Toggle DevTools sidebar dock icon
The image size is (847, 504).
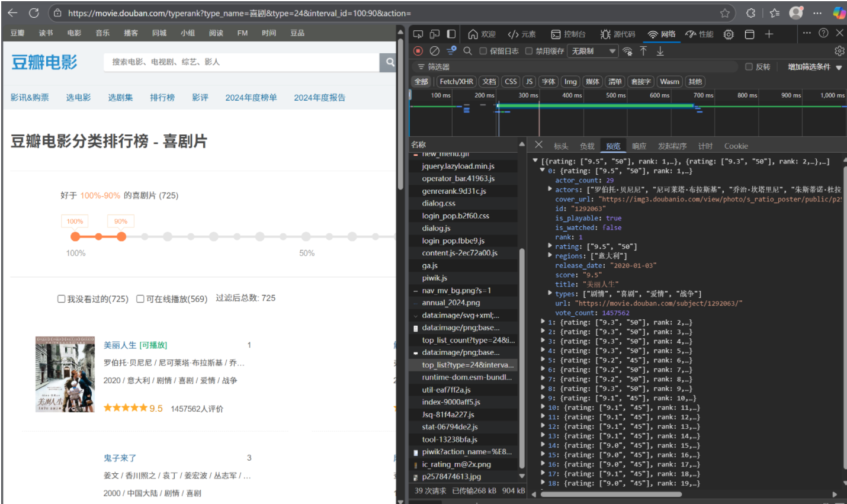[451, 34]
